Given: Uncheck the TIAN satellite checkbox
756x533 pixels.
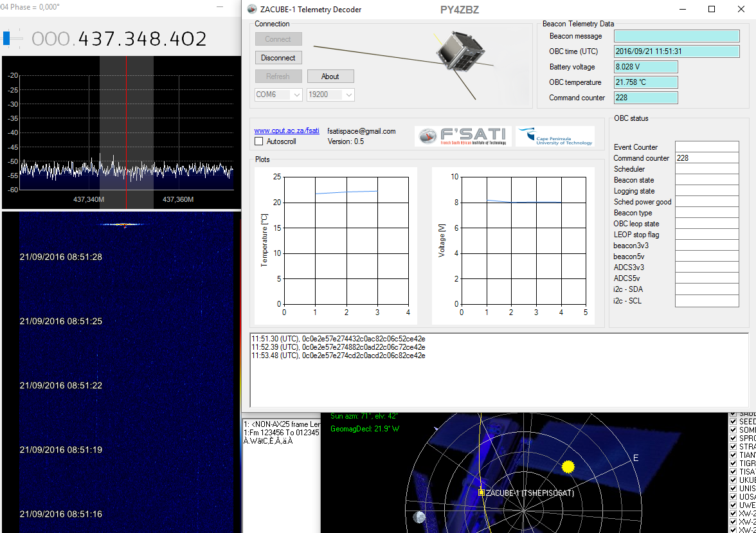Looking at the screenshot, I should click(733, 455).
